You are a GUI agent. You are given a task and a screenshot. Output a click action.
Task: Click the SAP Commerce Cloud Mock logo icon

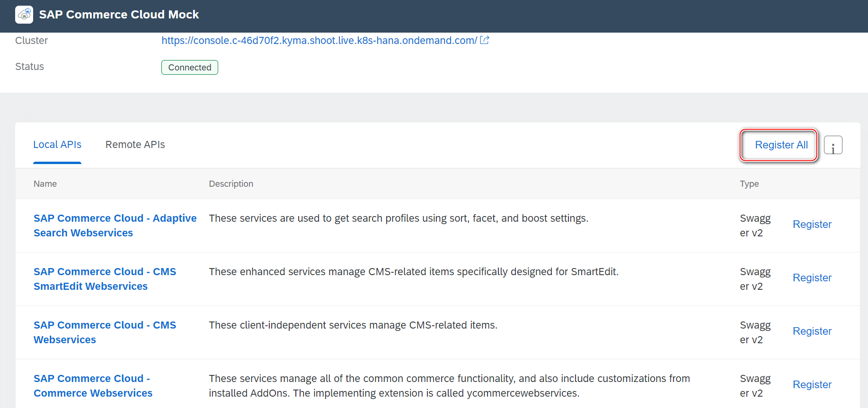pyautogui.click(x=24, y=15)
